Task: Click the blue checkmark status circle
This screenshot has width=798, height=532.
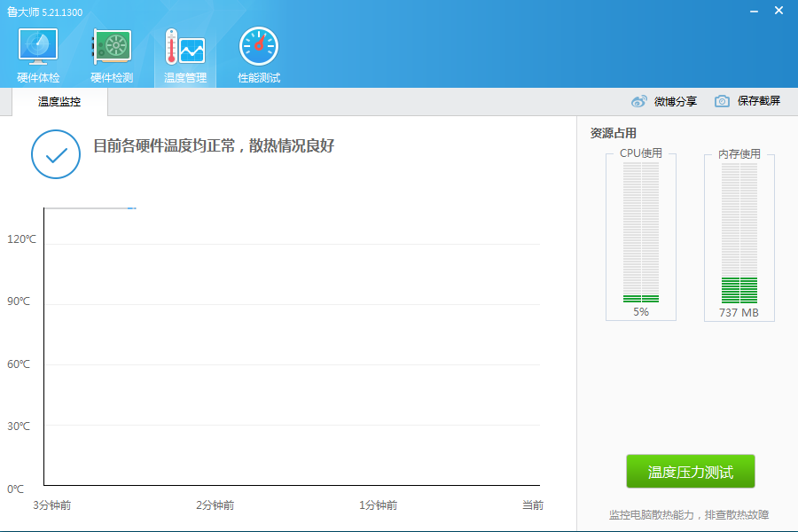Action: [56, 154]
